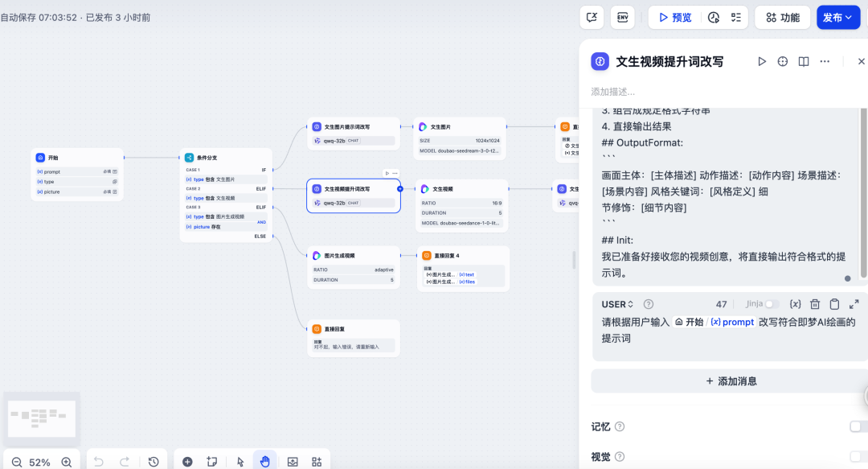Add a new node with plus icon
This screenshot has height=469, width=868.
click(x=187, y=462)
